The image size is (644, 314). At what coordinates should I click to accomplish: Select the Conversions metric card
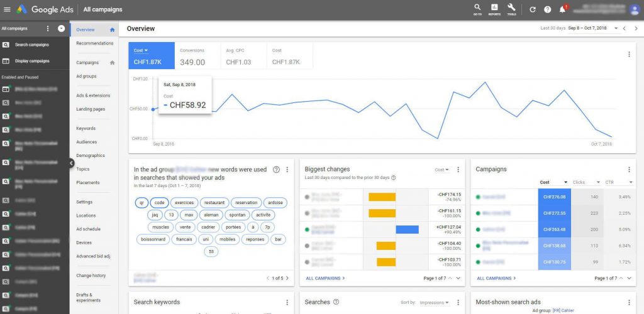(x=197, y=56)
